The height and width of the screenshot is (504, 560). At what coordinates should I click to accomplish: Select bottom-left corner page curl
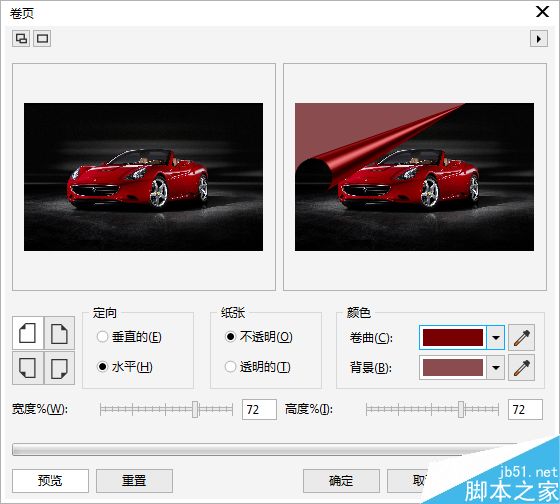(28, 368)
